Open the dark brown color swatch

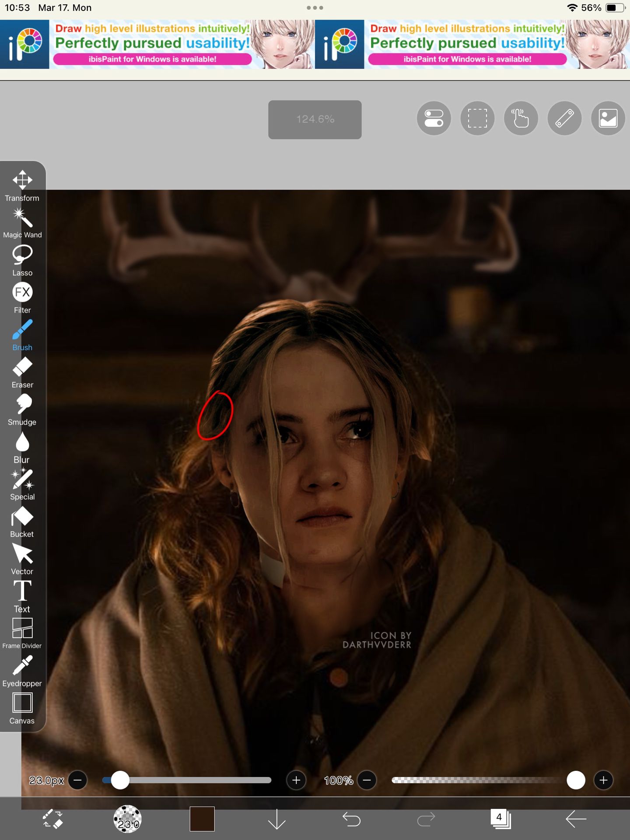202,819
